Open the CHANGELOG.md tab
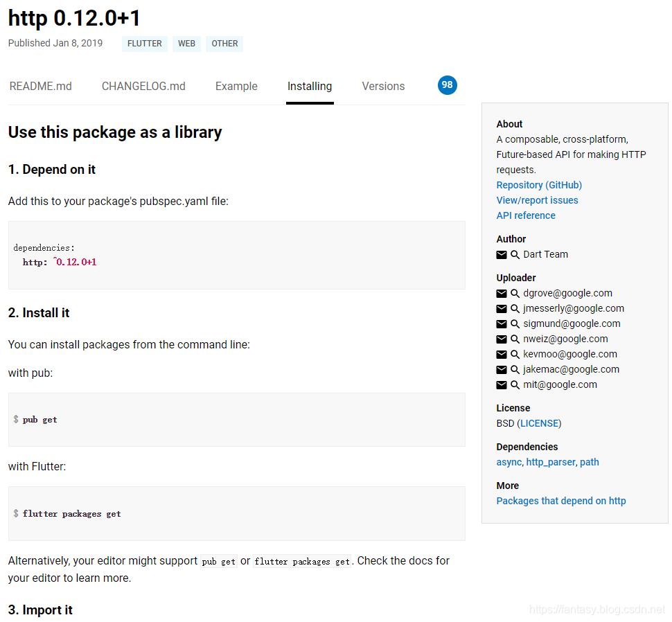 [x=143, y=87]
